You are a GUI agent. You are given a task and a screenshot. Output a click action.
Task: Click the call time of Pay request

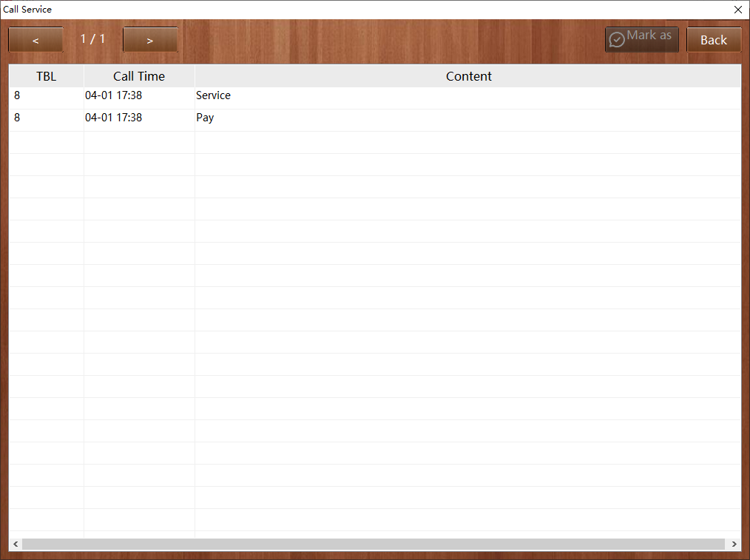tap(113, 118)
